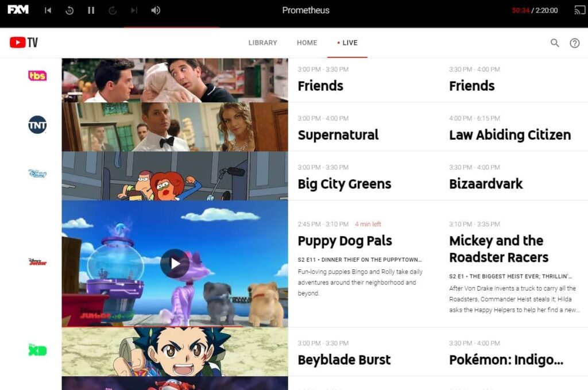Click the YouTube TV logo
588x390 pixels.
pyautogui.click(x=23, y=42)
